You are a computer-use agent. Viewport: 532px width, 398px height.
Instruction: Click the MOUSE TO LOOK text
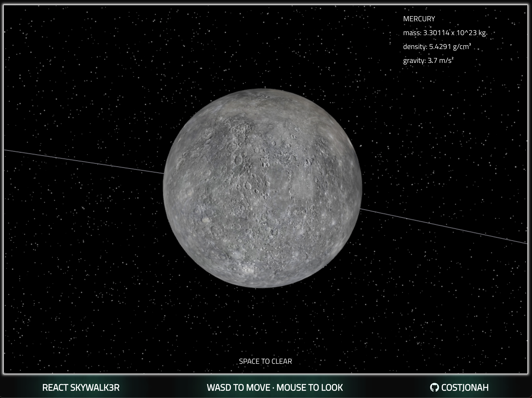pos(310,387)
